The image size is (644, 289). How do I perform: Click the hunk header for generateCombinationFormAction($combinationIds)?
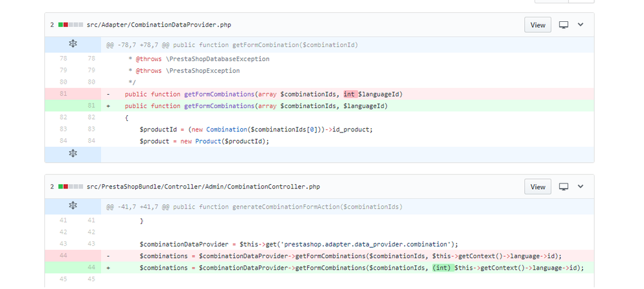(x=254, y=207)
